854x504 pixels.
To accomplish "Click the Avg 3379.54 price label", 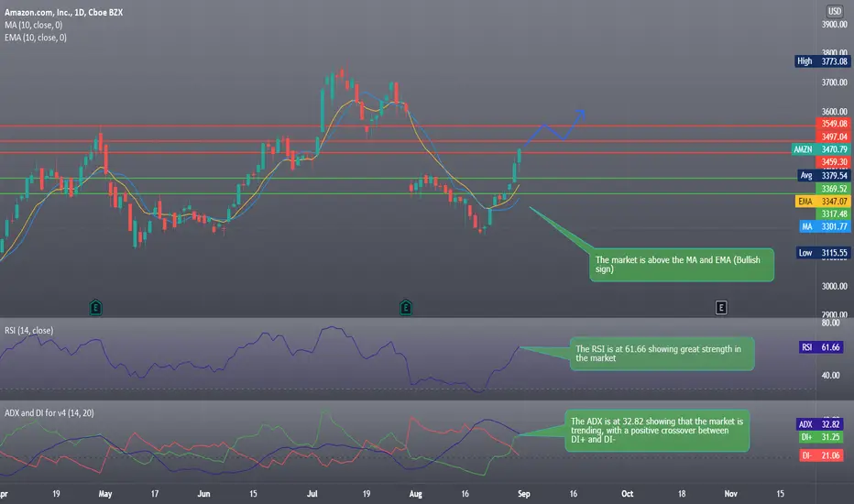I will pos(823,175).
